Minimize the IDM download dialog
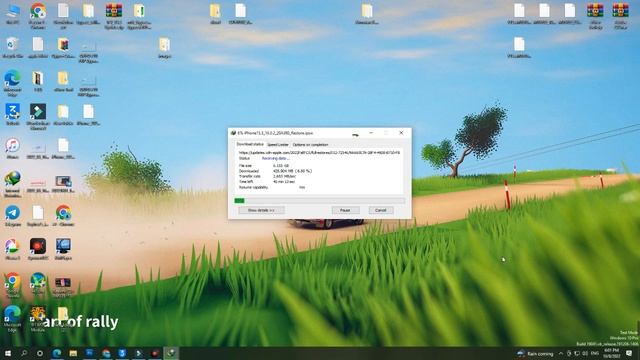This screenshot has height=360, width=640. pyautogui.click(x=371, y=133)
